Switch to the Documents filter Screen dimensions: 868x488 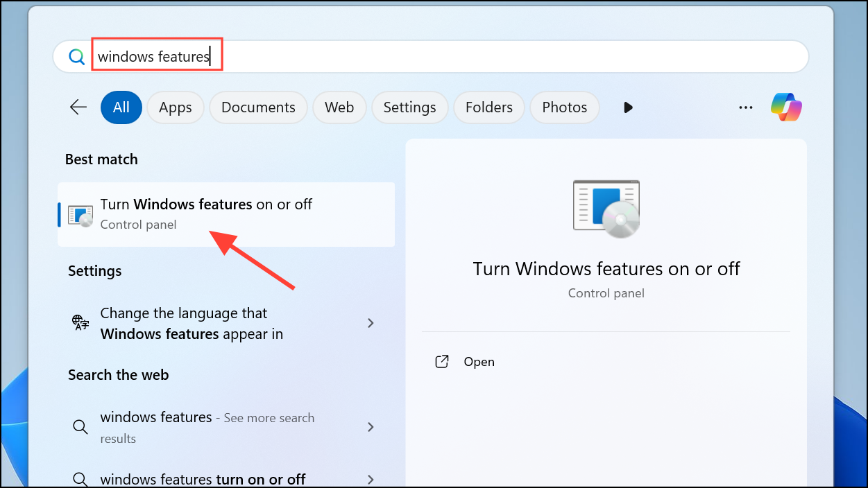coord(258,107)
